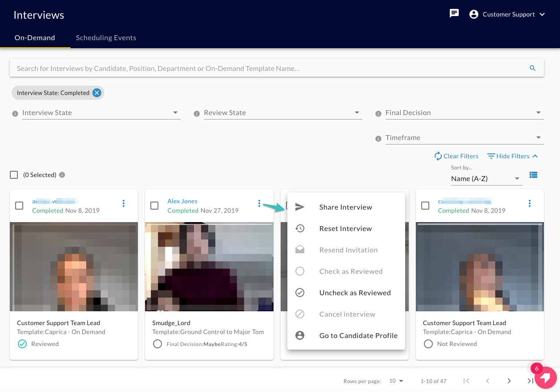Open the pink announcements widget button
This screenshot has width=560, height=392.
click(545, 378)
